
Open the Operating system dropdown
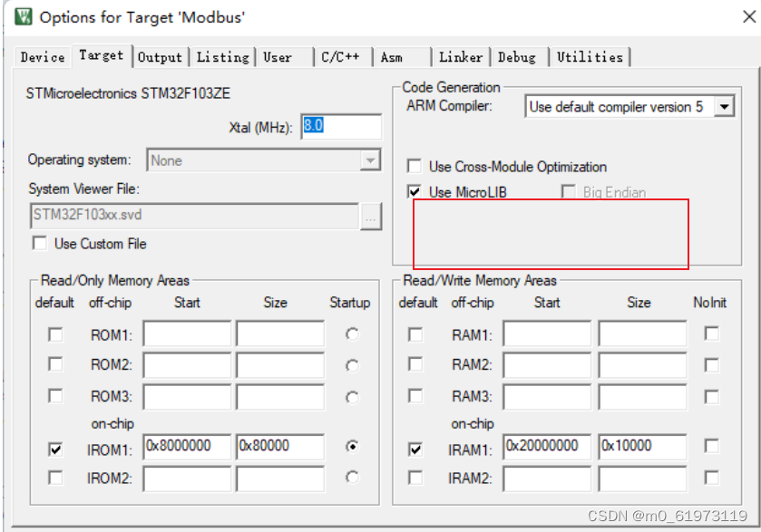pyautogui.click(x=264, y=160)
